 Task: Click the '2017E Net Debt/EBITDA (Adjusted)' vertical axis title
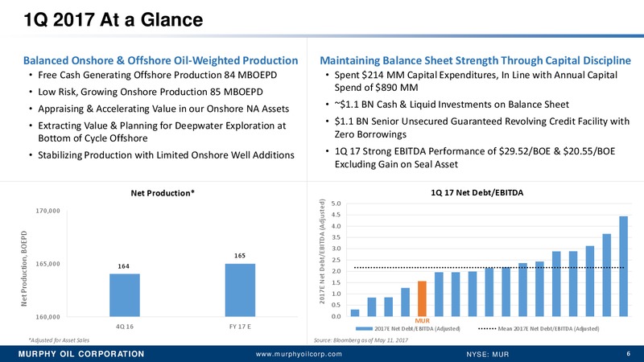pos(323,252)
